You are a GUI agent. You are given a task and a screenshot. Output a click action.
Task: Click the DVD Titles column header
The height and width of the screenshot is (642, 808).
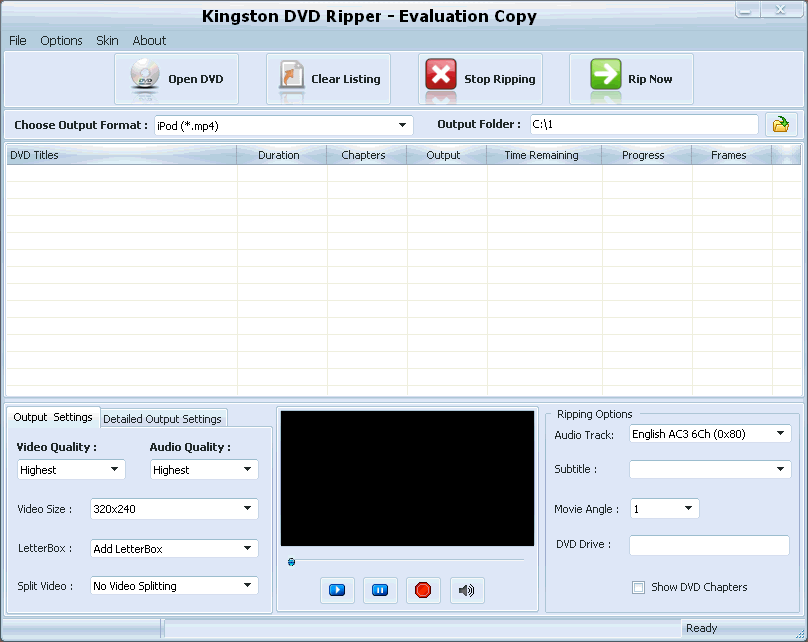122,155
